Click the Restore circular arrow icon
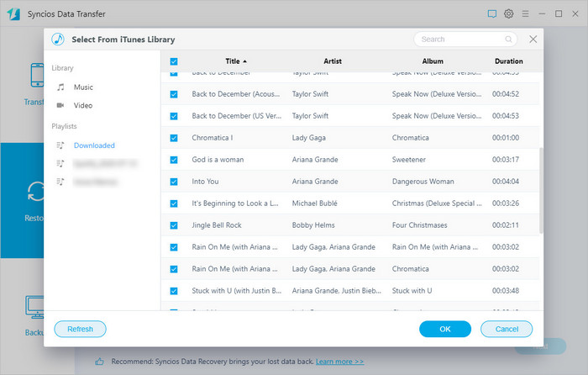588x375 pixels. 35,192
